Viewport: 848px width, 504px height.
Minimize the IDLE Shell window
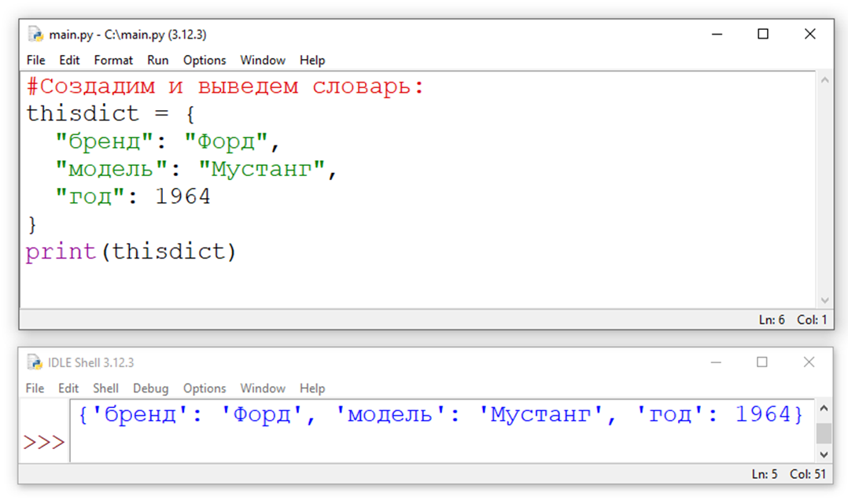pyautogui.click(x=716, y=362)
